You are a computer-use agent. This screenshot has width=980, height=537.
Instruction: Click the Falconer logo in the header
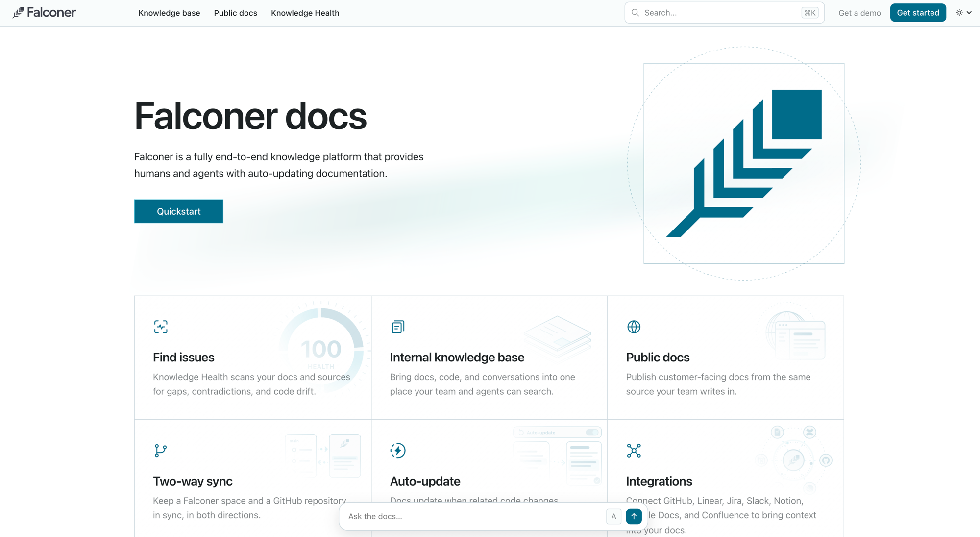click(44, 13)
